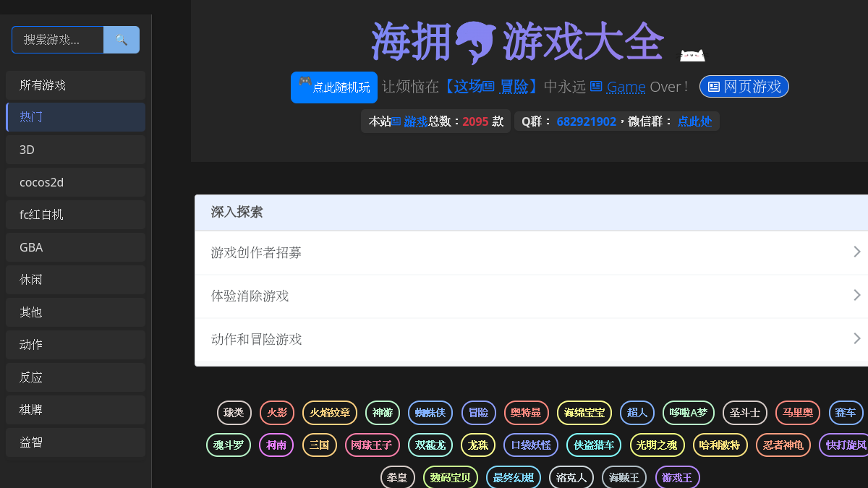Image resolution: width=868 pixels, height=488 pixels.
Task: Click the 奥特曼 tag
Action: click(x=527, y=413)
